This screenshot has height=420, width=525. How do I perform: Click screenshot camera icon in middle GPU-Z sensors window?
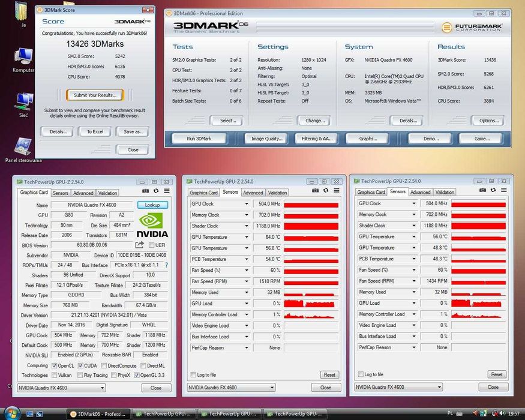click(315, 191)
